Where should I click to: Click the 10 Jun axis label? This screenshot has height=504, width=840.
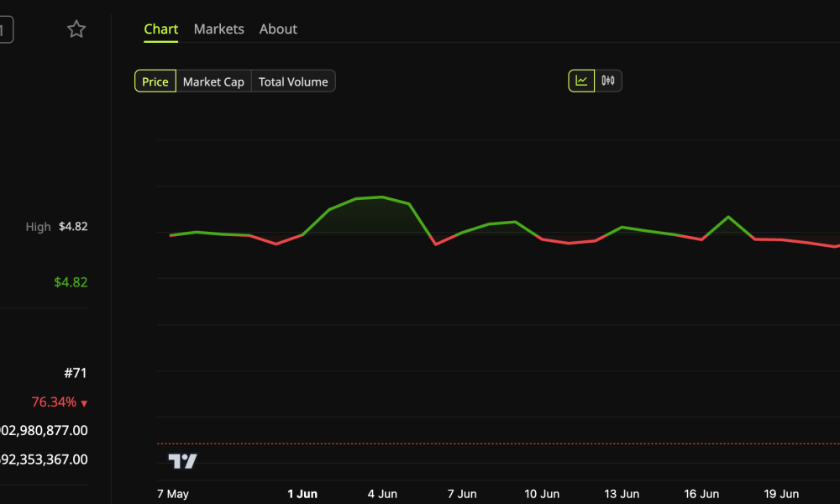tap(542, 494)
